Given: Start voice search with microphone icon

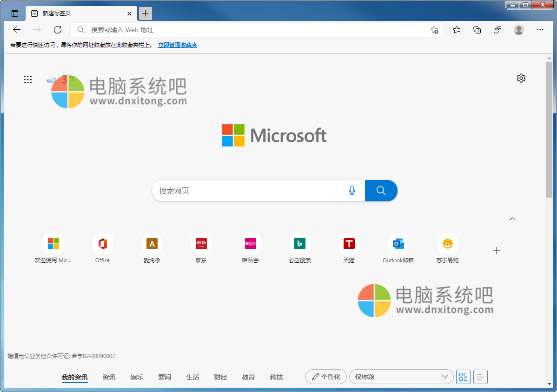Looking at the screenshot, I should pos(352,191).
